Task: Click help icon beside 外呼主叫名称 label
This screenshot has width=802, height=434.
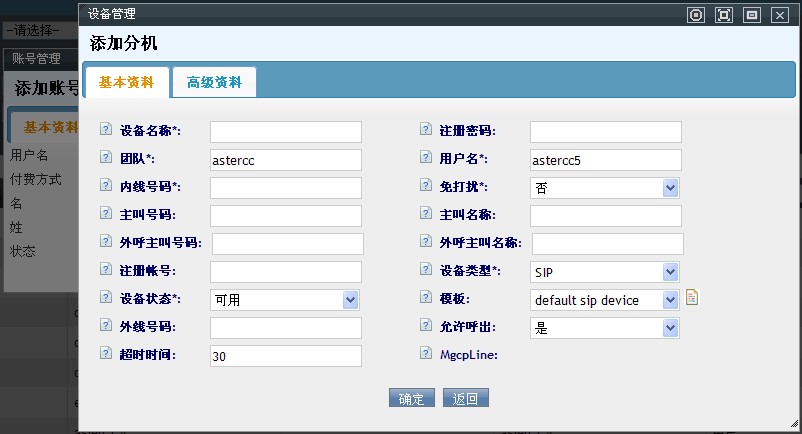Action: click(427, 243)
